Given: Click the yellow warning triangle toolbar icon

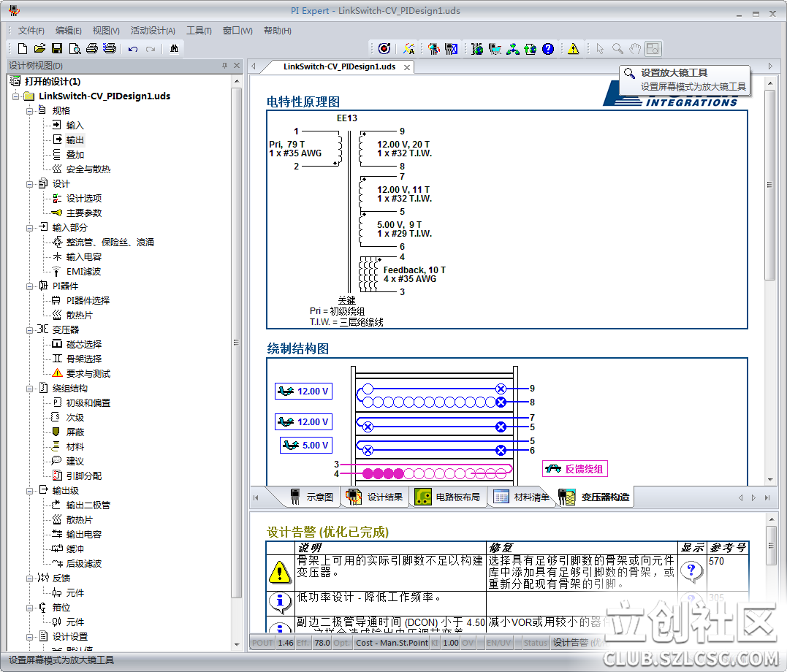Looking at the screenshot, I should (x=573, y=49).
